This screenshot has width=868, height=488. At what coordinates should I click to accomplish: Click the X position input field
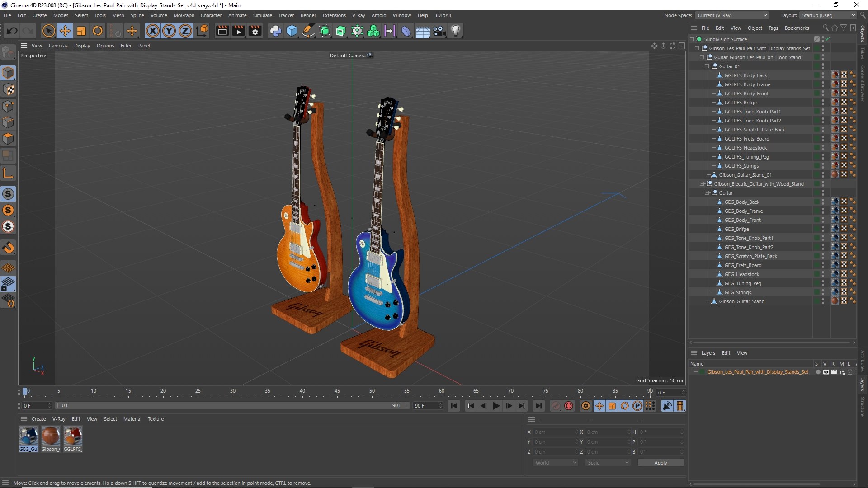coord(556,432)
